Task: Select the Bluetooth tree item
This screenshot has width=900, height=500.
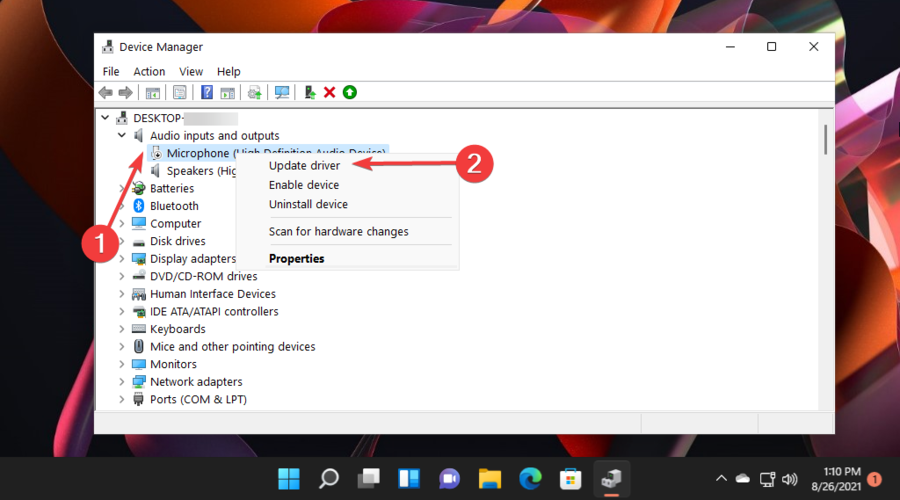Action: point(174,206)
